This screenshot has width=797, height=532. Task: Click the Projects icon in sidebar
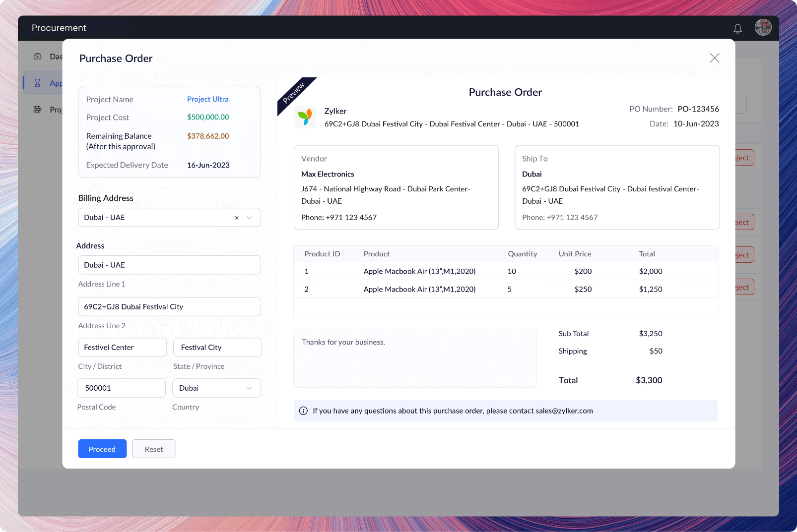[37, 110]
